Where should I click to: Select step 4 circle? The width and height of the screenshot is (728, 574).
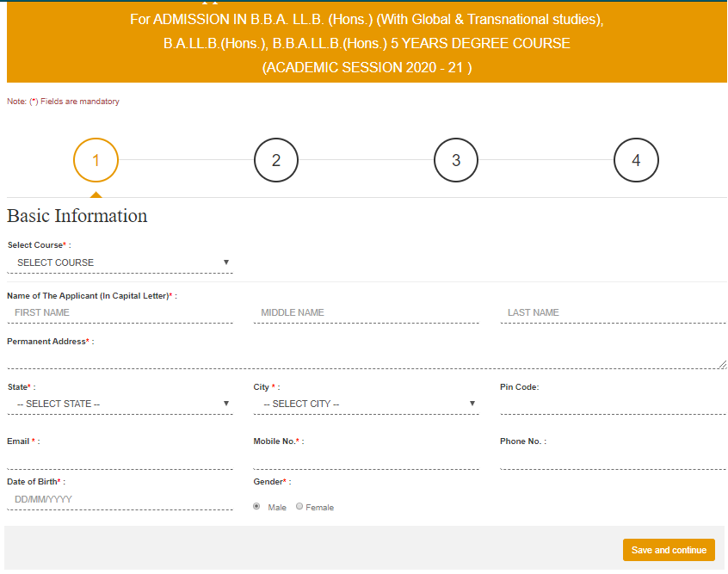pos(636,160)
